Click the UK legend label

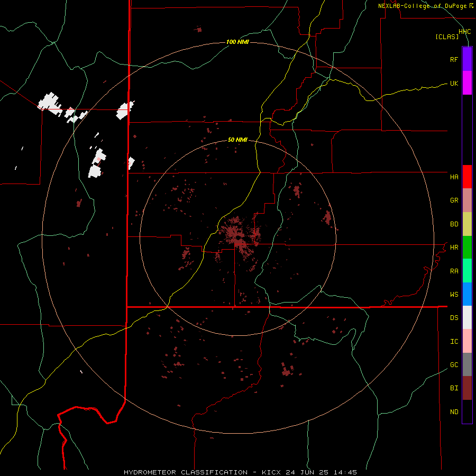[x=454, y=83]
